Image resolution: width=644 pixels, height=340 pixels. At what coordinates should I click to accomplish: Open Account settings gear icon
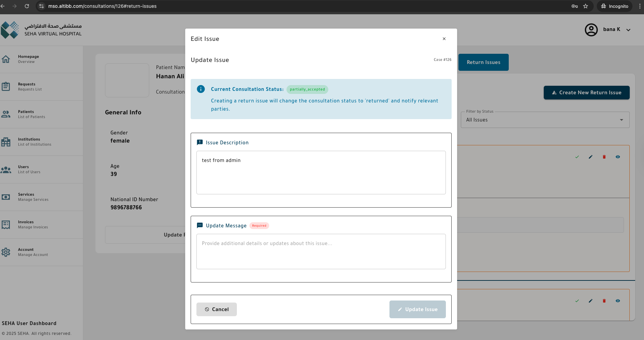click(6, 252)
